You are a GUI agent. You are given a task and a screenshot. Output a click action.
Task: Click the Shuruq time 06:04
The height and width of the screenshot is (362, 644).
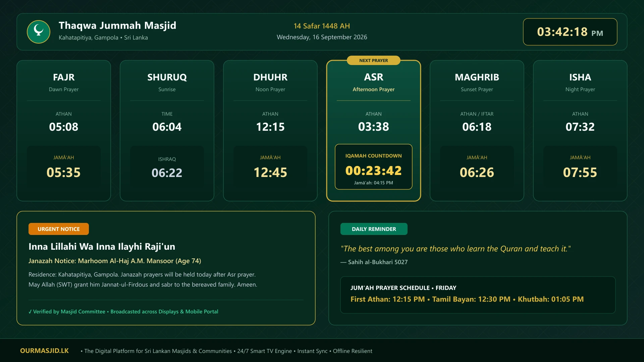167,127
